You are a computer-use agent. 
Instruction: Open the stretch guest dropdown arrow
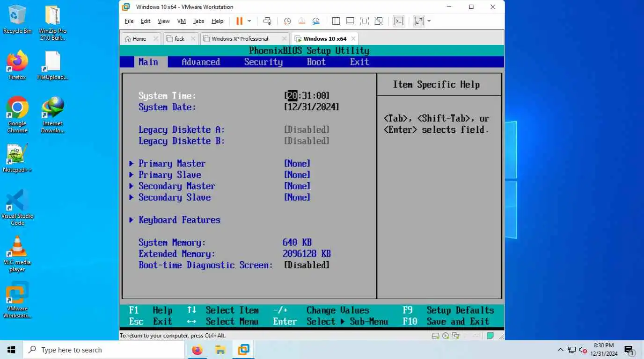(x=429, y=21)
